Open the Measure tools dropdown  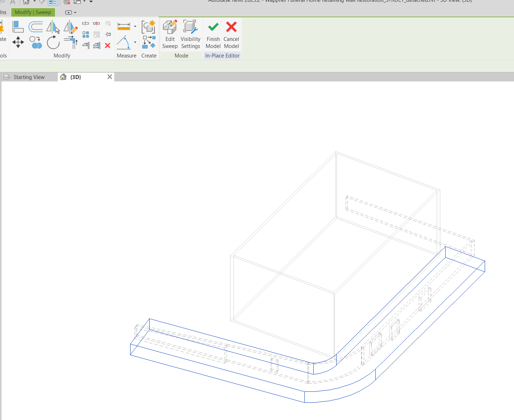pyautogui.click(x=135, y=27)
